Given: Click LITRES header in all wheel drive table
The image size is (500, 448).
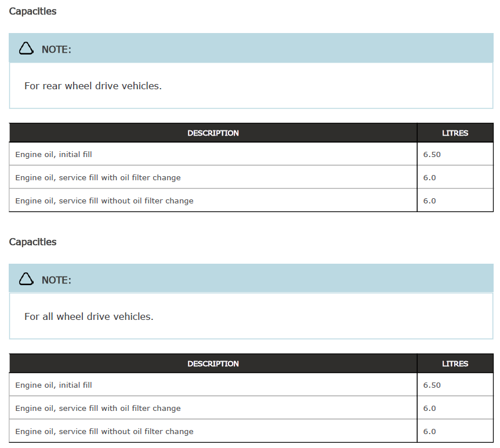Looking at the screenshot, I should (x=455, y=364).
